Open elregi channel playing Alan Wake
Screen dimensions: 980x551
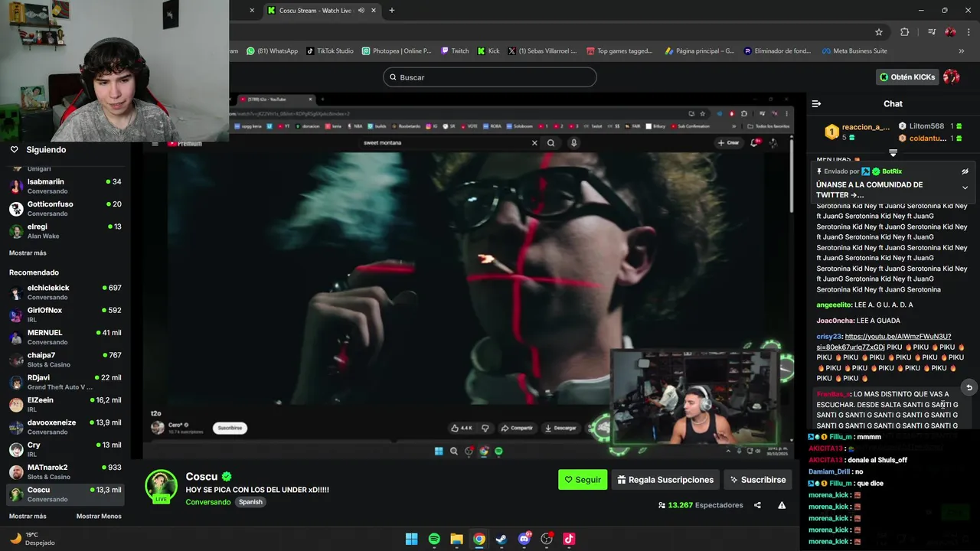coord(65,231)
